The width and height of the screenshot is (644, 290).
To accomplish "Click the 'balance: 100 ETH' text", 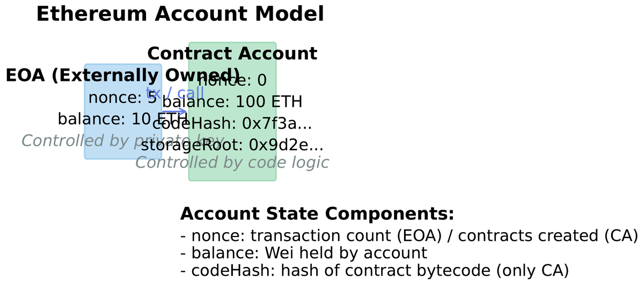I will [x=232, y=102].
